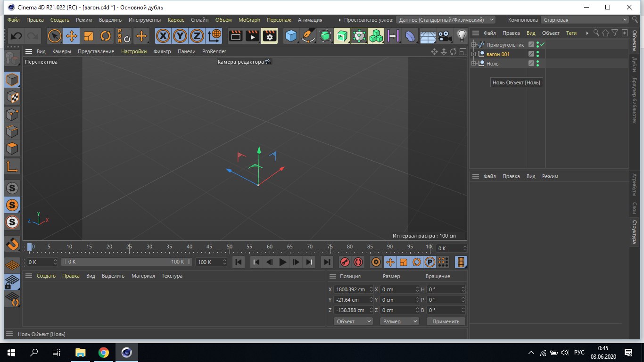Viewport: 644px width, 362px height.
Task: Open the Компоновка layout dropdown
Action: pos(585,20)
